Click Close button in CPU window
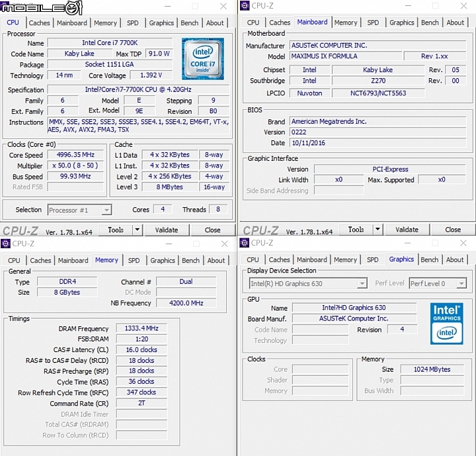The width and height of the screenshot is (476, 456). pos(212,230)
